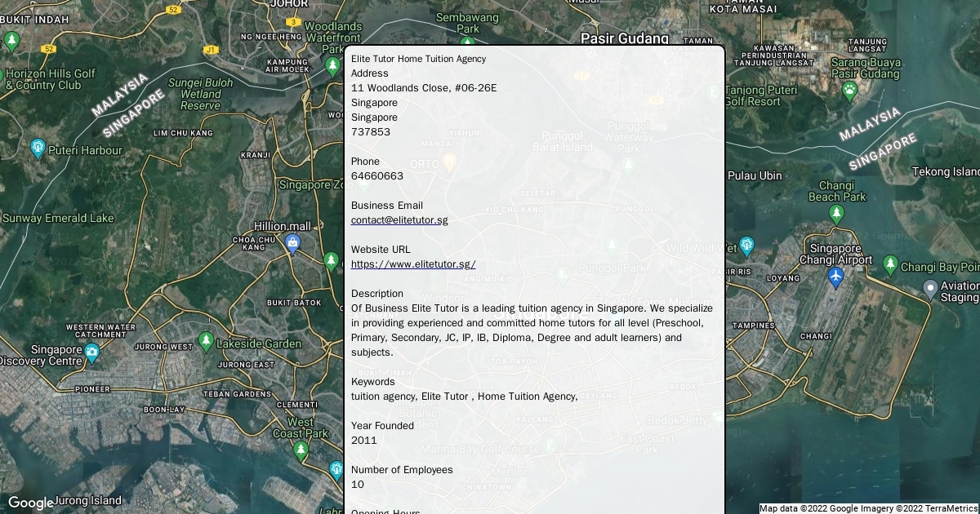Open the Horizon Hills Golf Club marker
This screenshot has width=980, height=514.
coord(11,39)
